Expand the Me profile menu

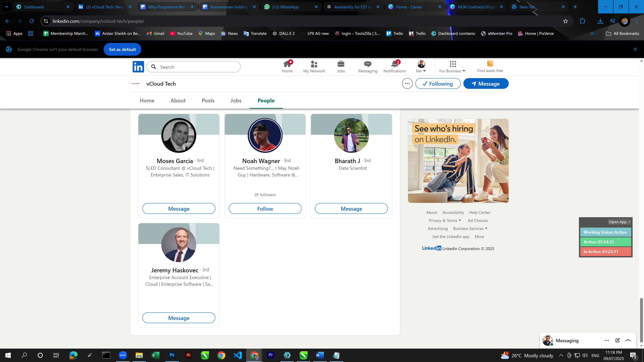tap(421, 67)
